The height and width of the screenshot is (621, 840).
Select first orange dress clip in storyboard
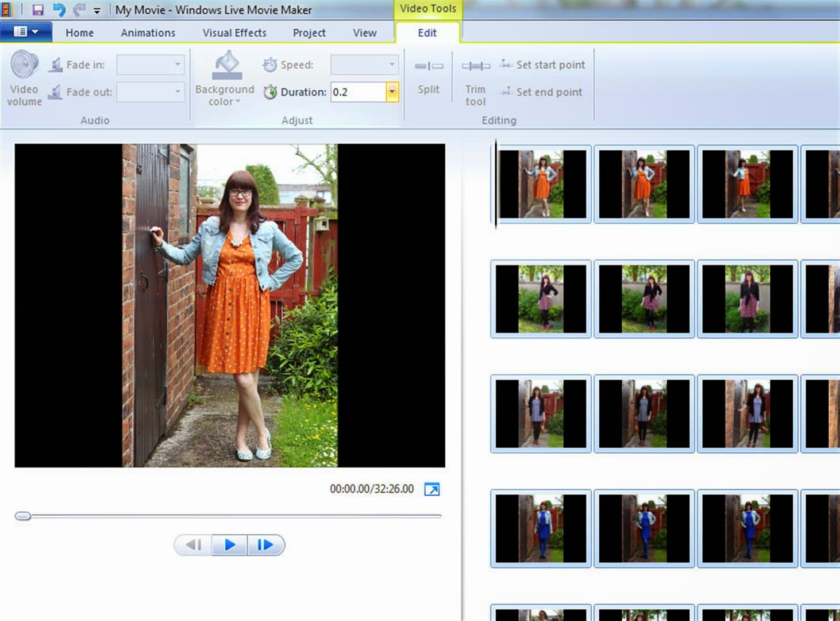541,184
